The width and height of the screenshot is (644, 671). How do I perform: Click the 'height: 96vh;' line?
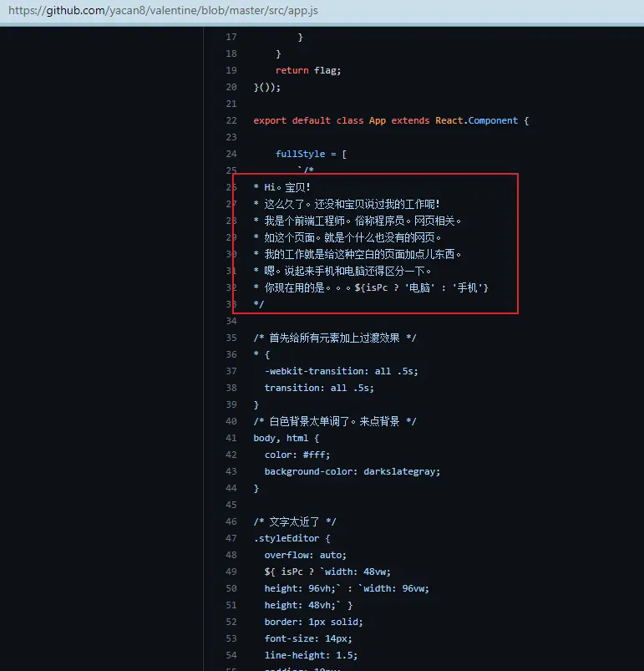click(347, 588)
